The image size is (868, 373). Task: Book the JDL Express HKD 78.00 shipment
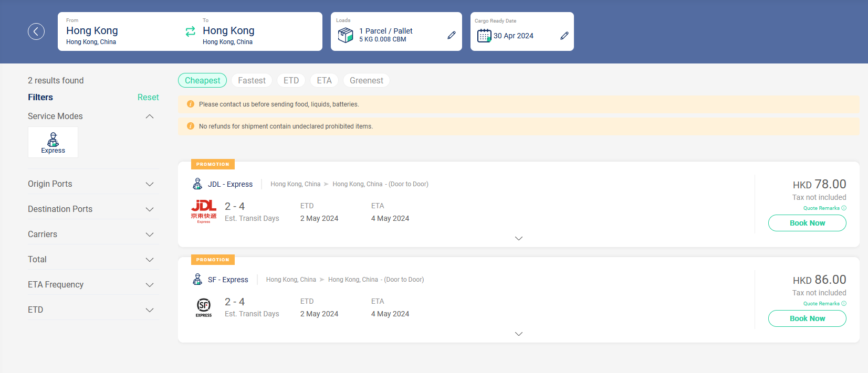[807, 223]
